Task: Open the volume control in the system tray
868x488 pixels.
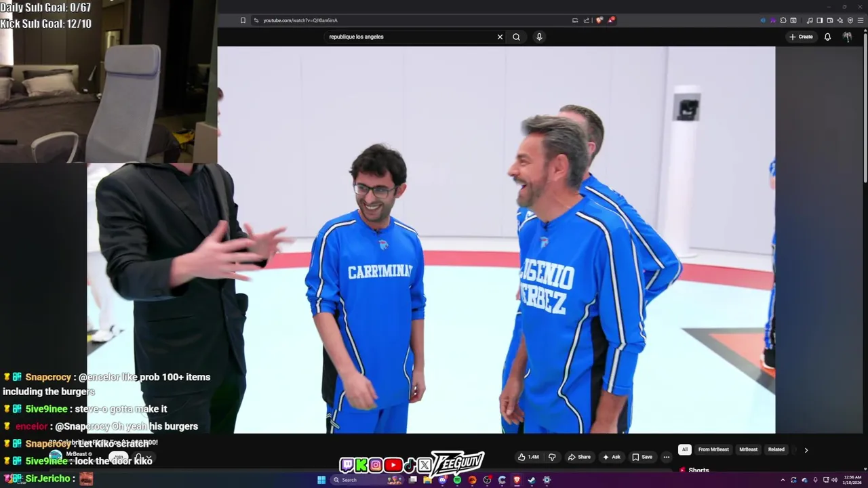Action: pos(835,480)
